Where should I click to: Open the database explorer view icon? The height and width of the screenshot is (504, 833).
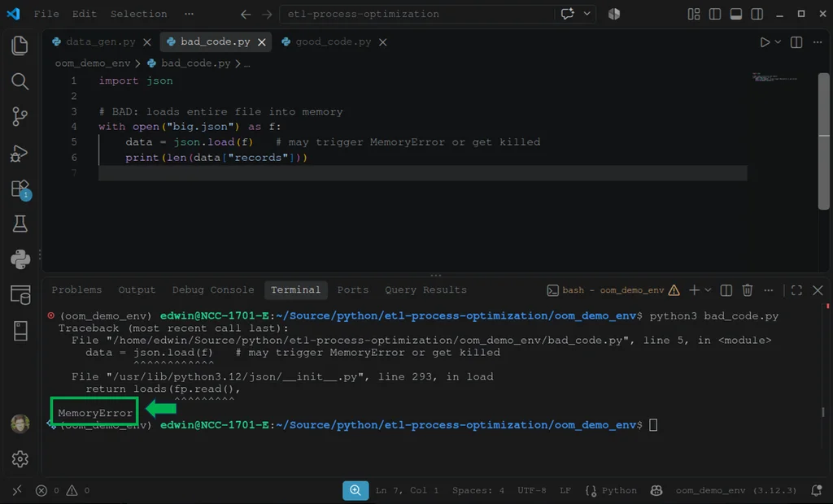[20, 295]
